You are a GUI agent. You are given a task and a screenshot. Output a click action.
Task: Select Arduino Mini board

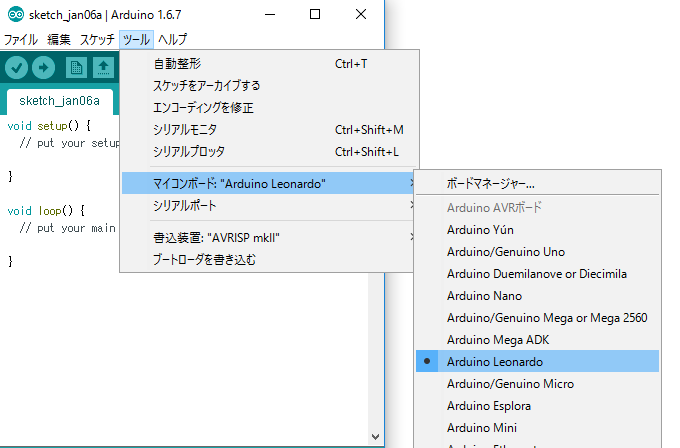[537, 428]
